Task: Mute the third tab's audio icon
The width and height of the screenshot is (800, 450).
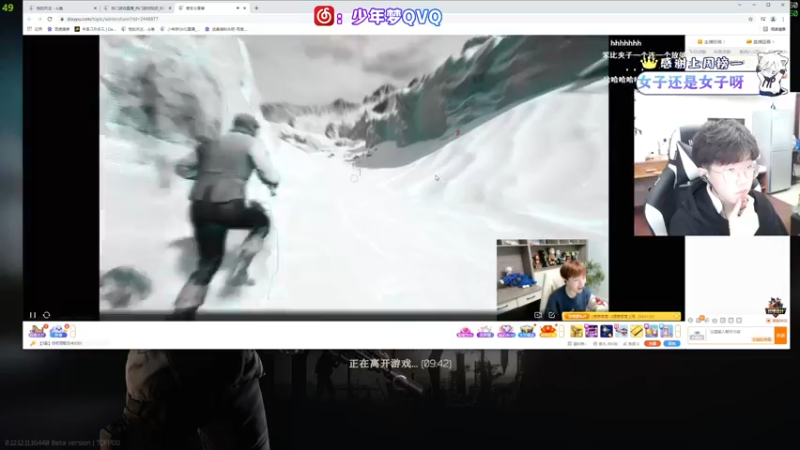Action: point(237,8)
